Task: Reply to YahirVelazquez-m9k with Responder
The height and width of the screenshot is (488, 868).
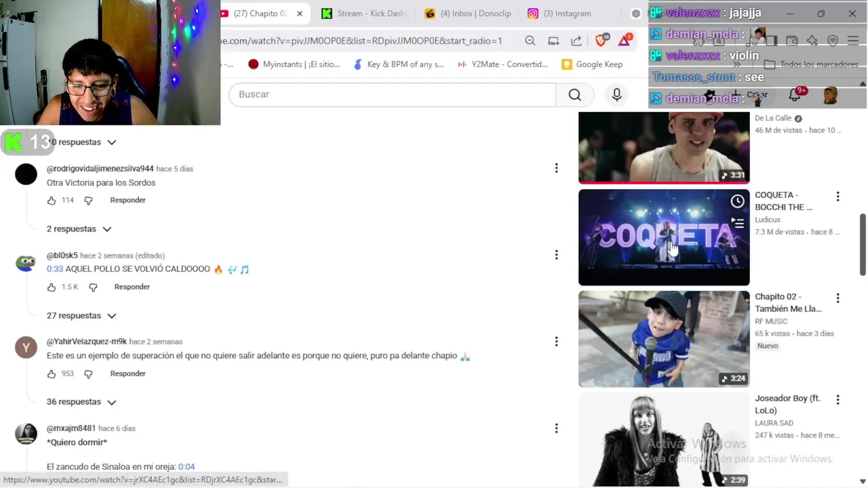Action: 127,374
